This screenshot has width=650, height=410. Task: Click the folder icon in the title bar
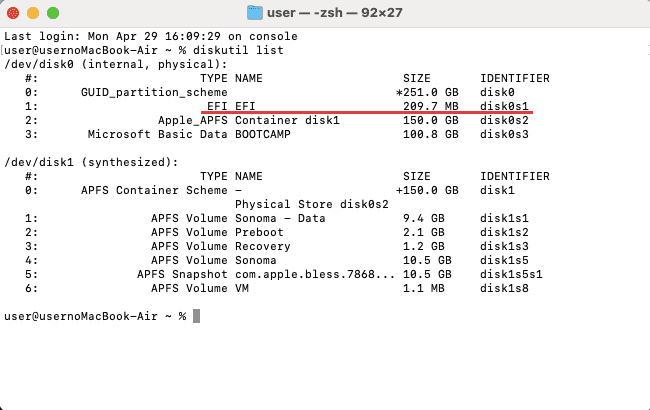coord(255,13)
